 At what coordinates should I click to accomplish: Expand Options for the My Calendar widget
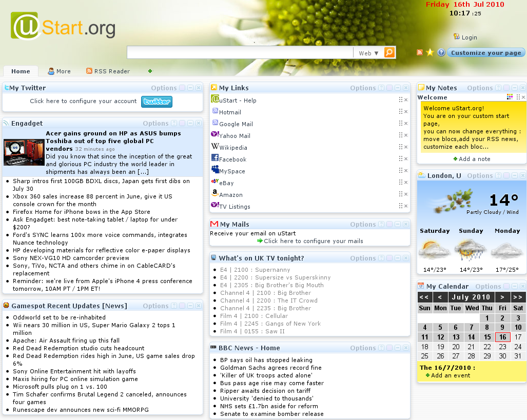click(x=488, y=286)
